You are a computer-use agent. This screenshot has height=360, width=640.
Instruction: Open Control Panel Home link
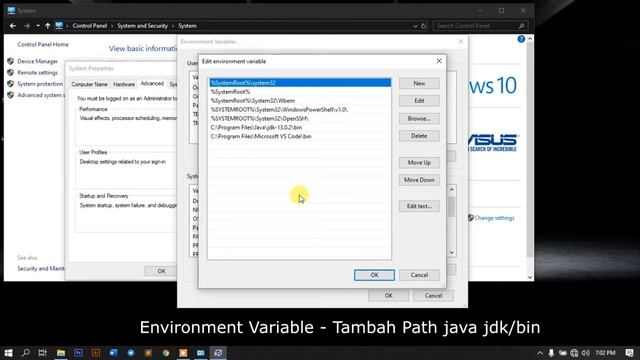[x=43, y=44]
